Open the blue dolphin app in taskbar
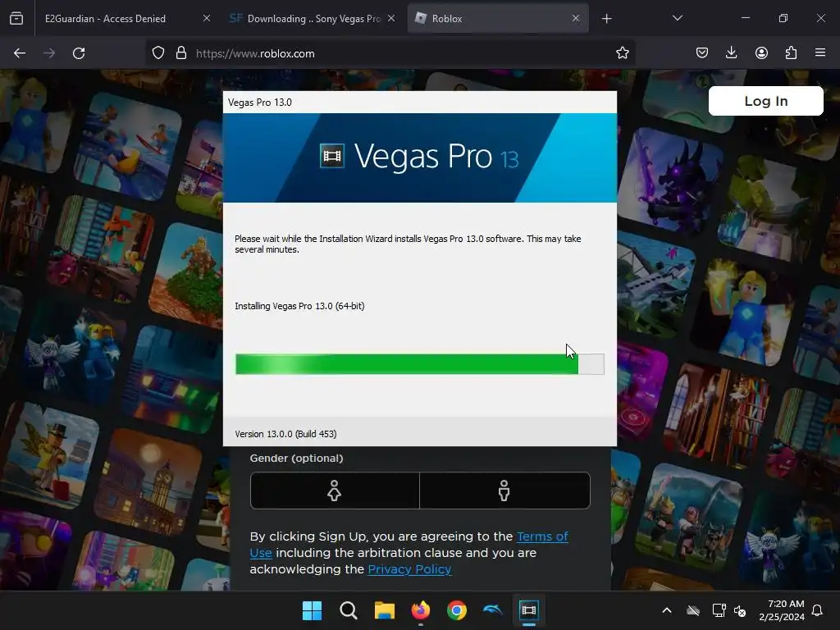 tap(492, 610)
